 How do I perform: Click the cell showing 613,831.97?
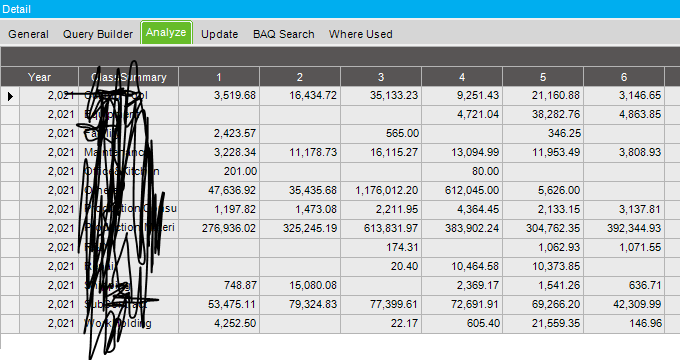[381, 229]
